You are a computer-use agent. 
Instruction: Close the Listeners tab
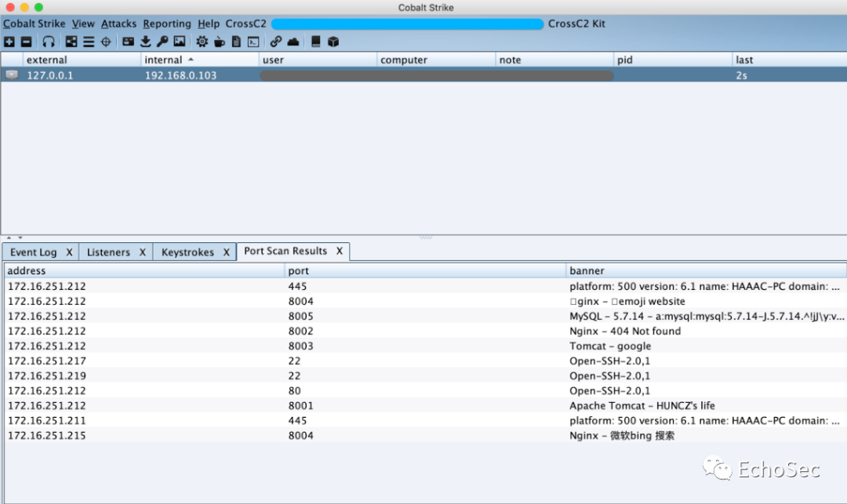pyautogui.click(x=143, y=252)
